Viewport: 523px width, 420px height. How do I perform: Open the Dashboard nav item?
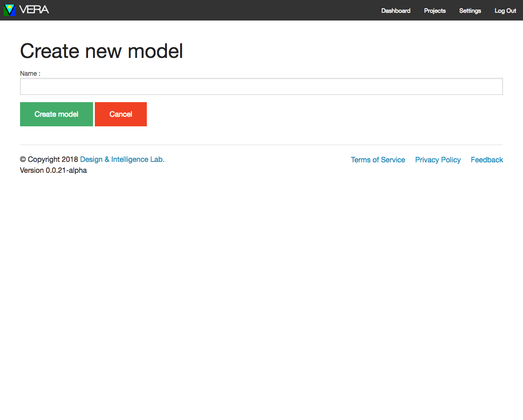pos(396,10)
